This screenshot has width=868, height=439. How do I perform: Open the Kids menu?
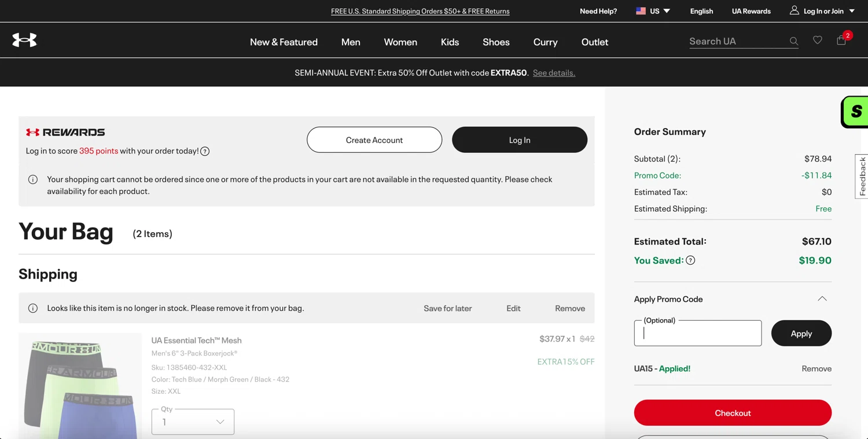pos(450,42)
